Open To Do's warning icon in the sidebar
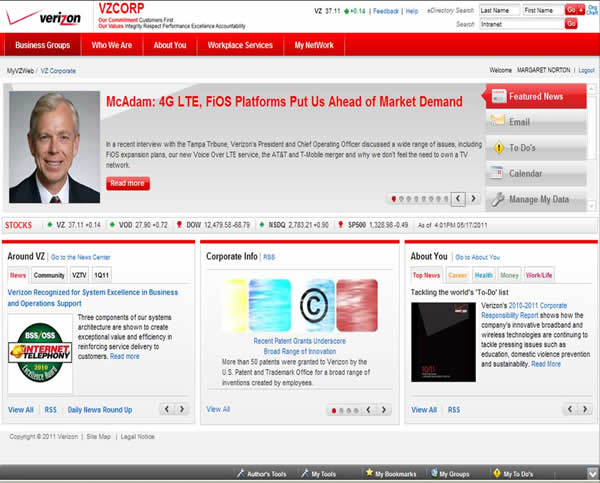Viewport: 600px width, 483px height. coord(497,148)
